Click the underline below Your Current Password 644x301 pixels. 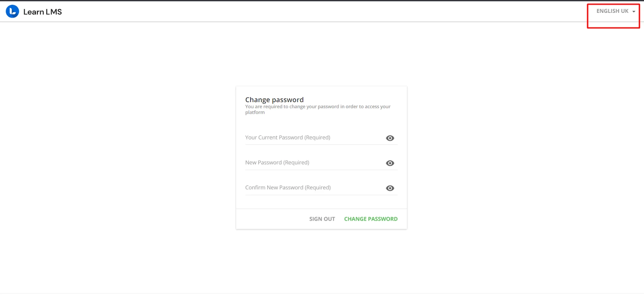pos(321,145)
